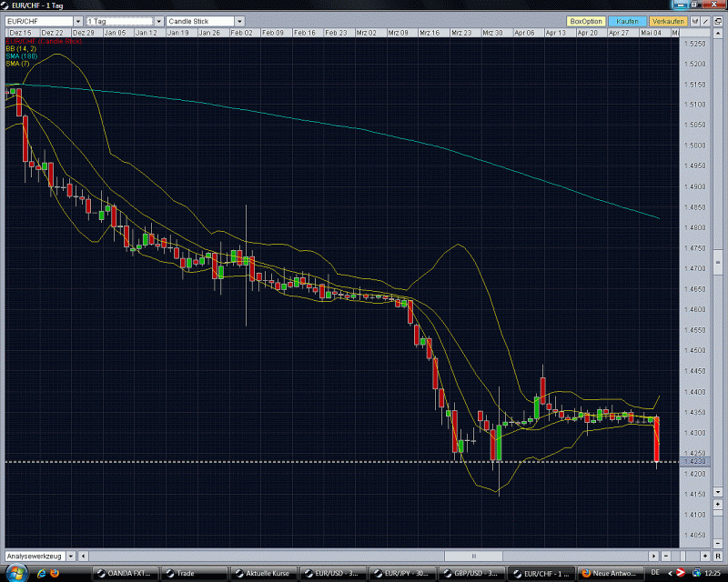This screenshot has height=582, width=728.
Task: Click the horizontal scrollbar right arrow
Action: click(x=653, y=556)
